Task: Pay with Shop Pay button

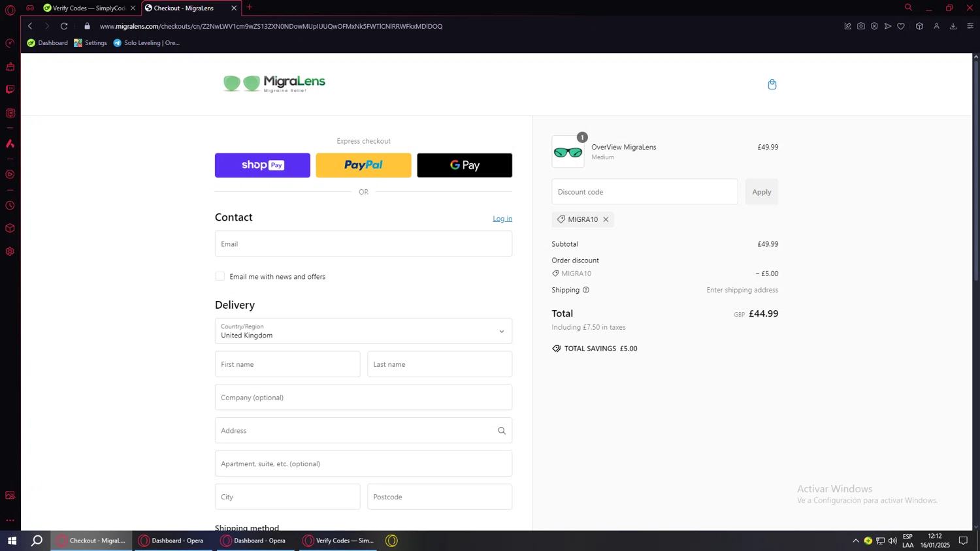Action: 263,165
